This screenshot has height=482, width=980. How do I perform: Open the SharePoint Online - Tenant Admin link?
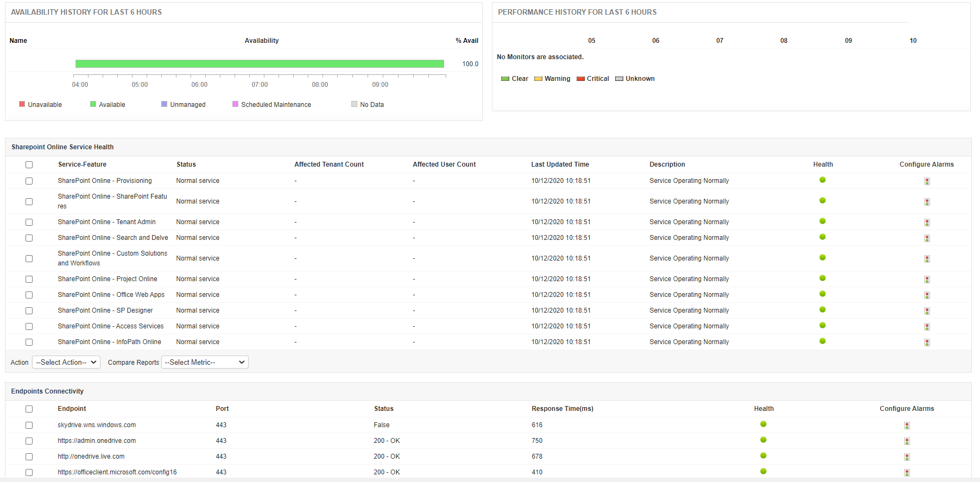(106, 222)
